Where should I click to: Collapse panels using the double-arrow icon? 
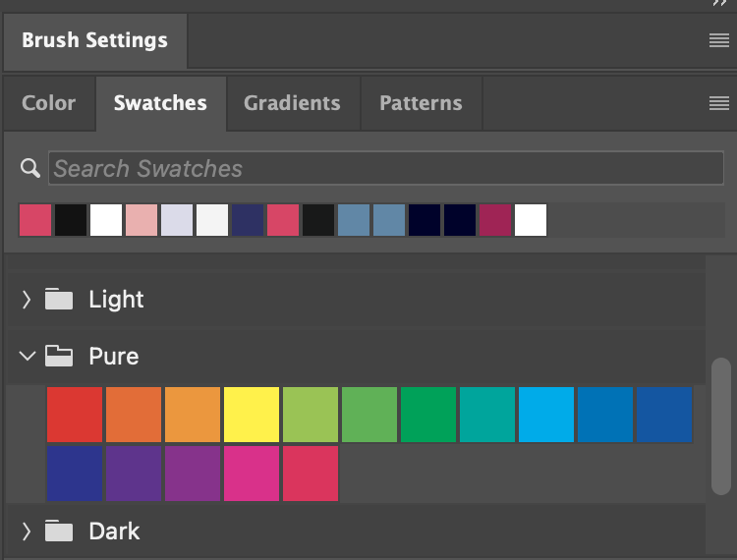(x=719, y=3)
